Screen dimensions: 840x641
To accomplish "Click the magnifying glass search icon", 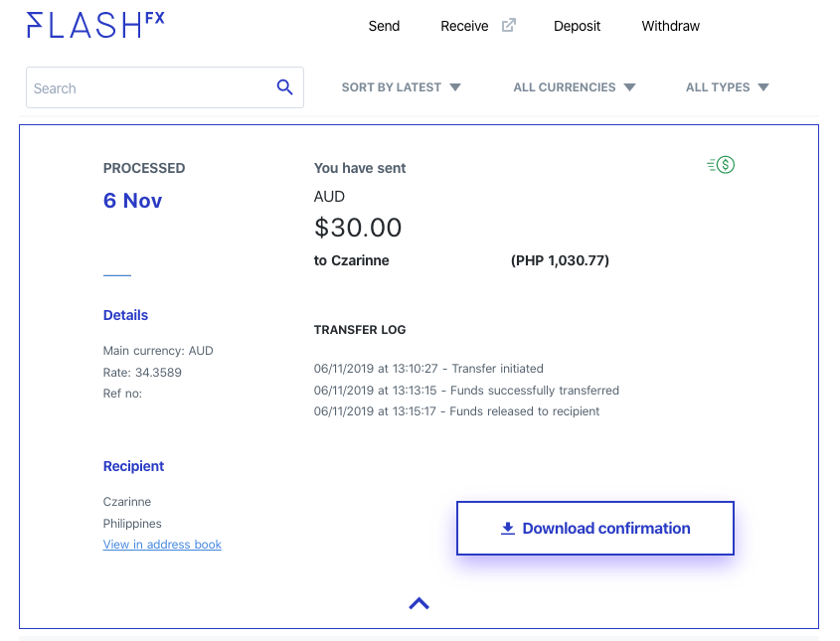I will pos(285,87).
